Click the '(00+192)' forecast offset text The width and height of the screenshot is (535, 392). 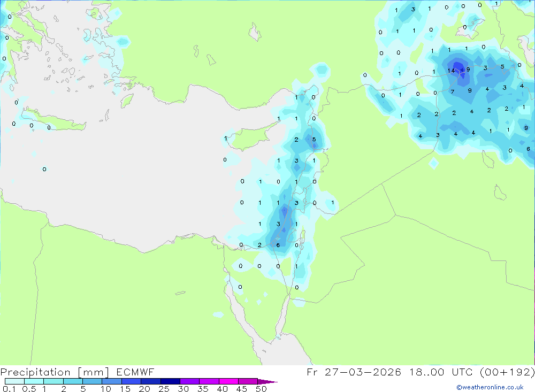tap(507, 372)
